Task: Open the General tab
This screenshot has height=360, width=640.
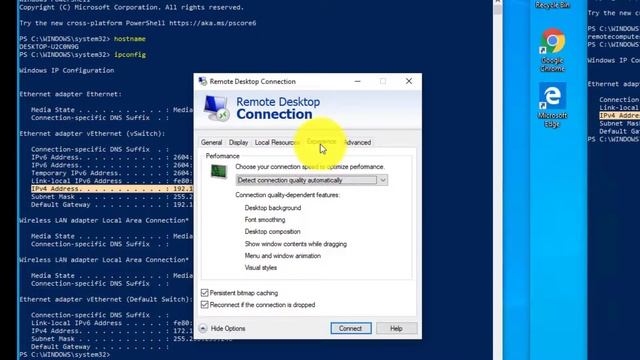Action: click(x=211, y=142)
